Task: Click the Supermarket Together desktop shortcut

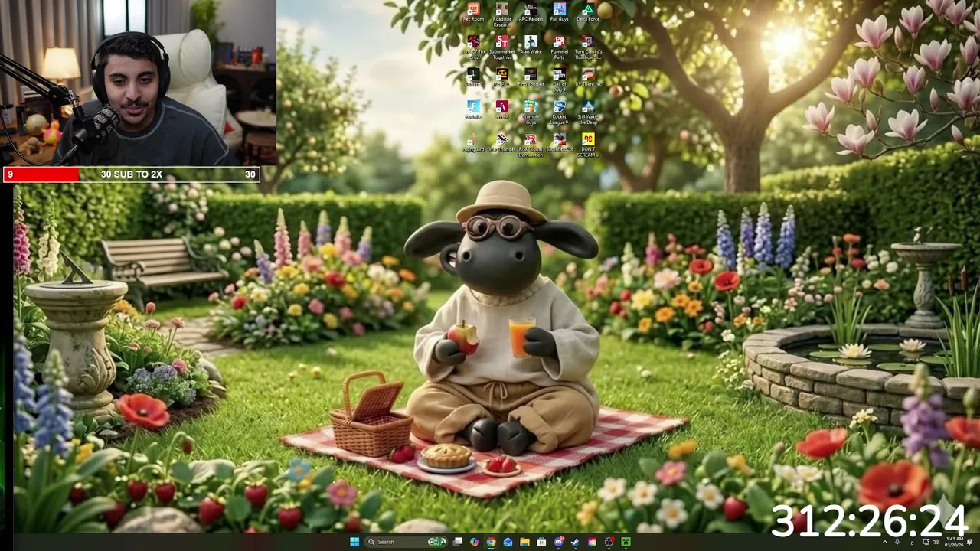Action: 501,47
